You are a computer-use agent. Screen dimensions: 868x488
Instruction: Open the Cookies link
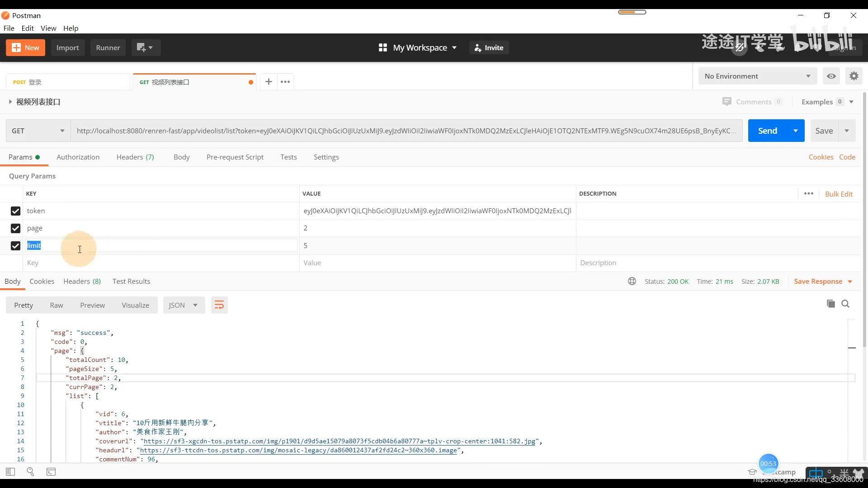821,157
